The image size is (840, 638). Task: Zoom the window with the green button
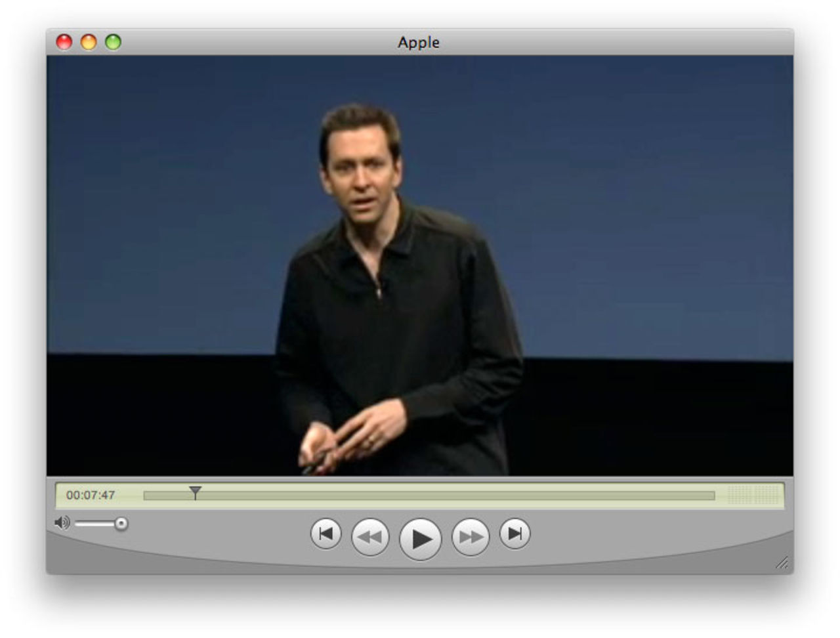pyautogui.click(x=114, y=42)
